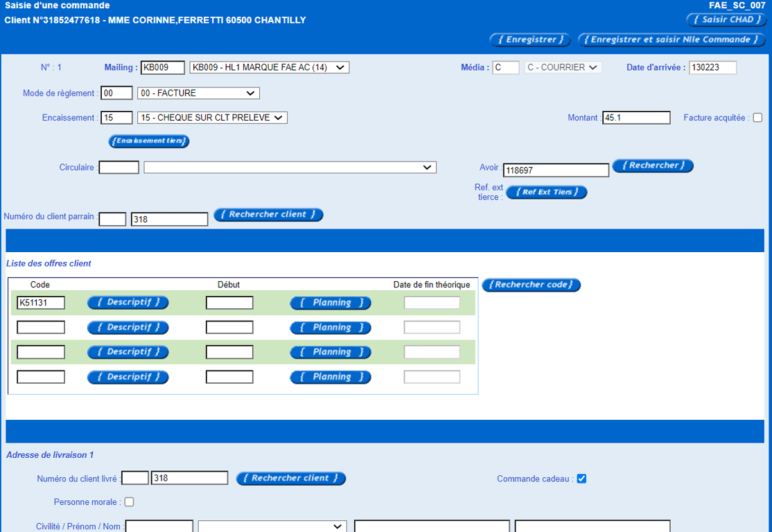
Task: Open Descriptif for offer K51131
Action: point(128,303)
